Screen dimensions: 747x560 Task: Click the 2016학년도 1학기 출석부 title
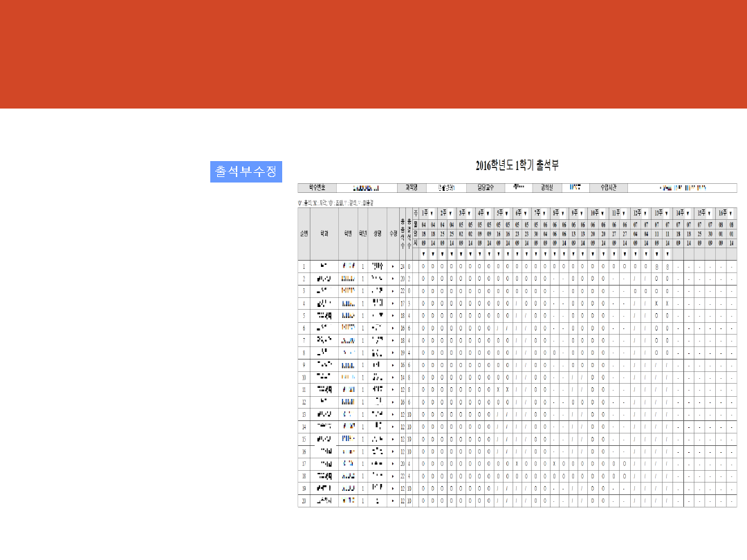click(x=517, y=165)
